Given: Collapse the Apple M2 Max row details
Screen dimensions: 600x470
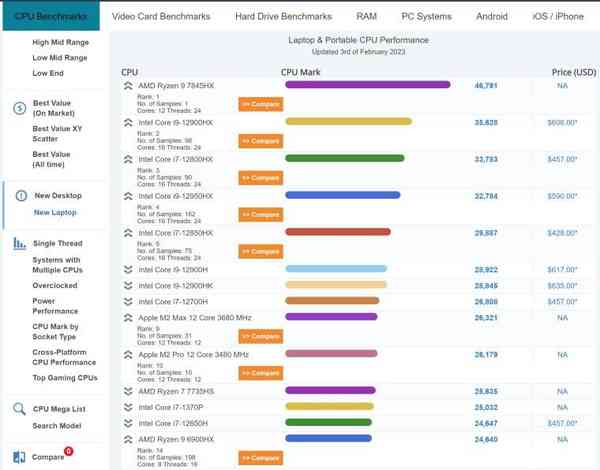Looking at the screenshot, I should (x=127, y=317).
